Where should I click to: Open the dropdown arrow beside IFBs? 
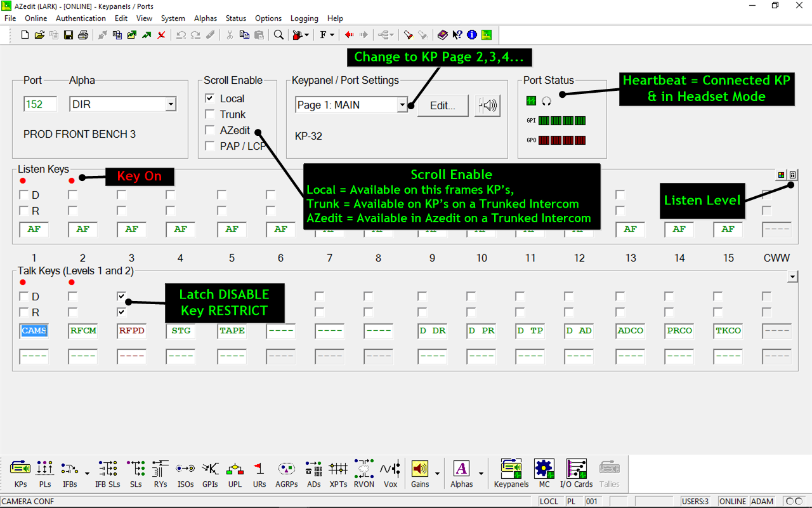click(86, 474)
